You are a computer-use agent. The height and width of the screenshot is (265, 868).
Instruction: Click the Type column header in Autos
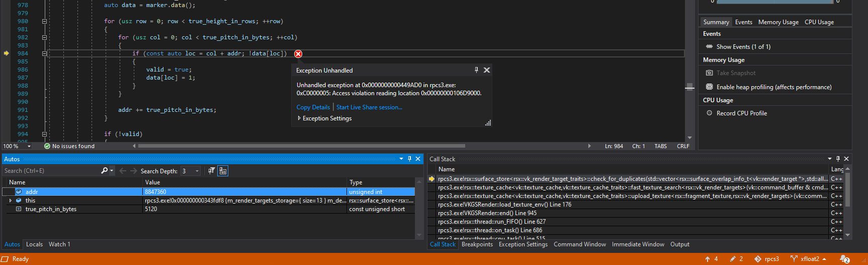coord(381,182)
